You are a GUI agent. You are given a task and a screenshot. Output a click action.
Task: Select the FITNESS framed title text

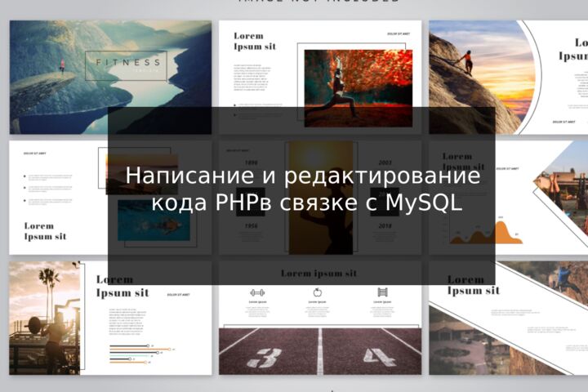129,62
